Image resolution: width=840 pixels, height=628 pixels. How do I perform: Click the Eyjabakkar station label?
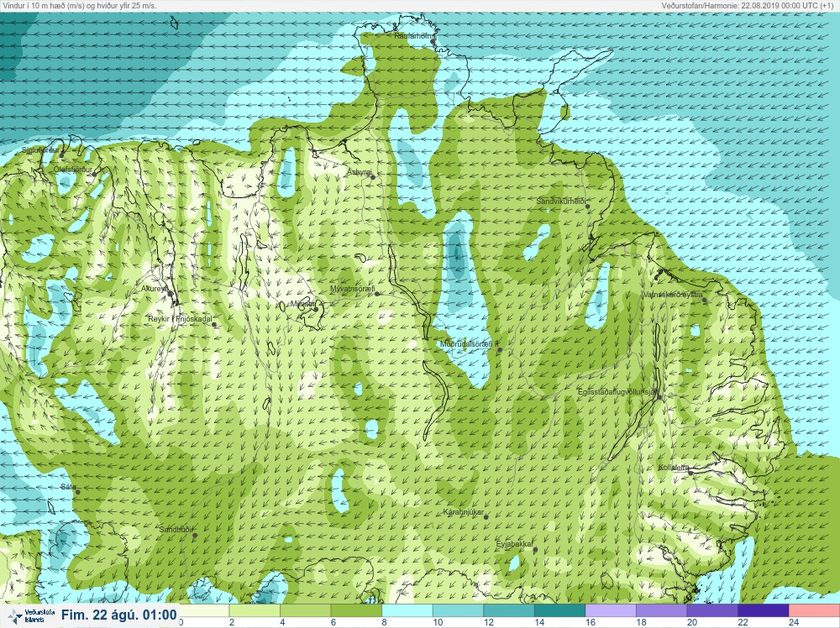(515, 545)
